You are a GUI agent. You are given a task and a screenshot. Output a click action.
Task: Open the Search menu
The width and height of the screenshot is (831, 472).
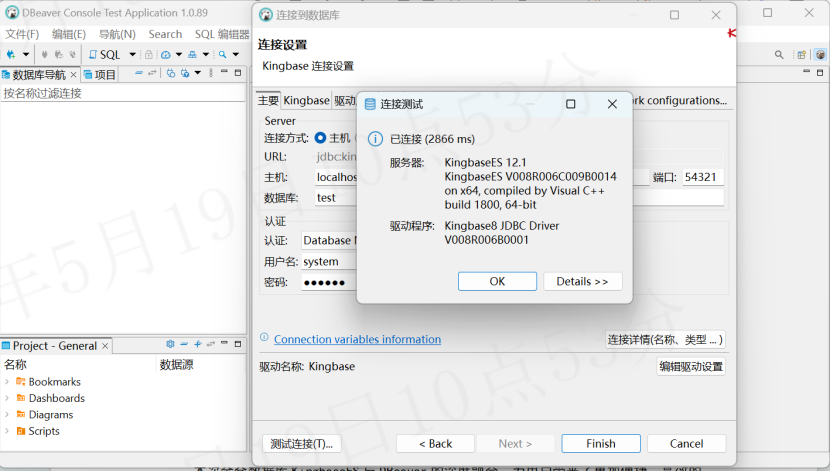(x=165, y=34)
